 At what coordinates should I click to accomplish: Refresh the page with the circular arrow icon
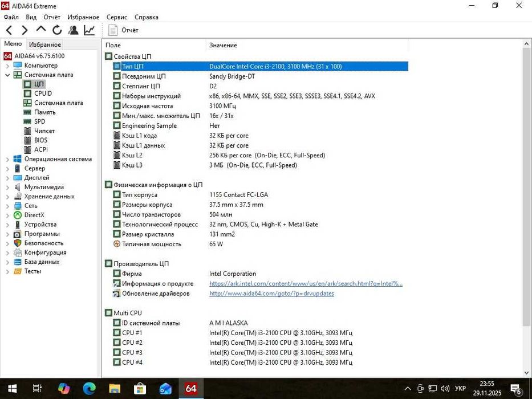(57, 30)
